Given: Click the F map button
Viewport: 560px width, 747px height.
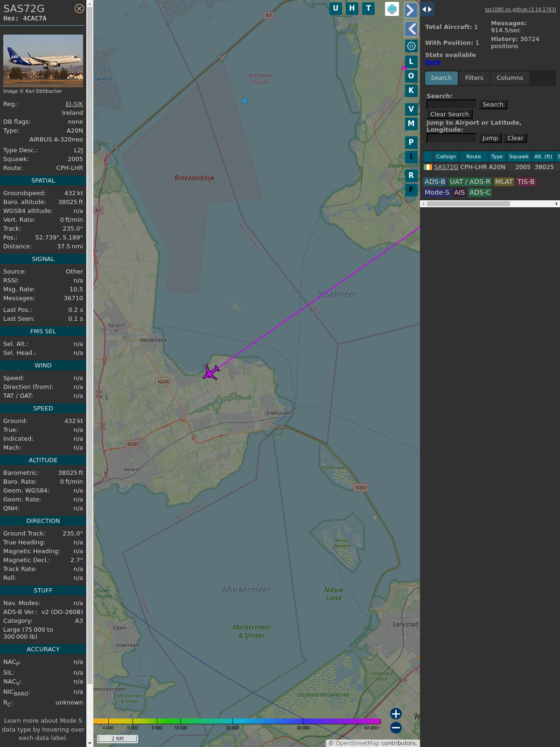Looking at the screenshot, I should coord(411,190).
